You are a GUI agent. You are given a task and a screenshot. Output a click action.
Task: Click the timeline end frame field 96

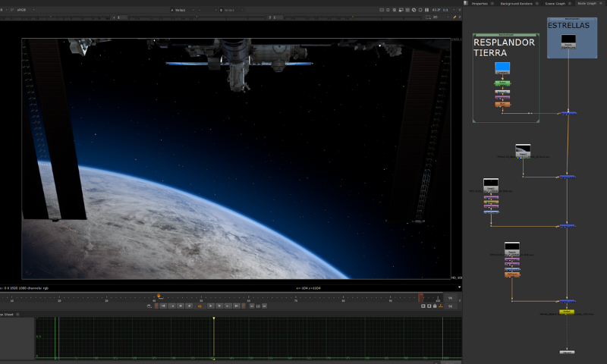pyautogui.click(x=450, y=298)
